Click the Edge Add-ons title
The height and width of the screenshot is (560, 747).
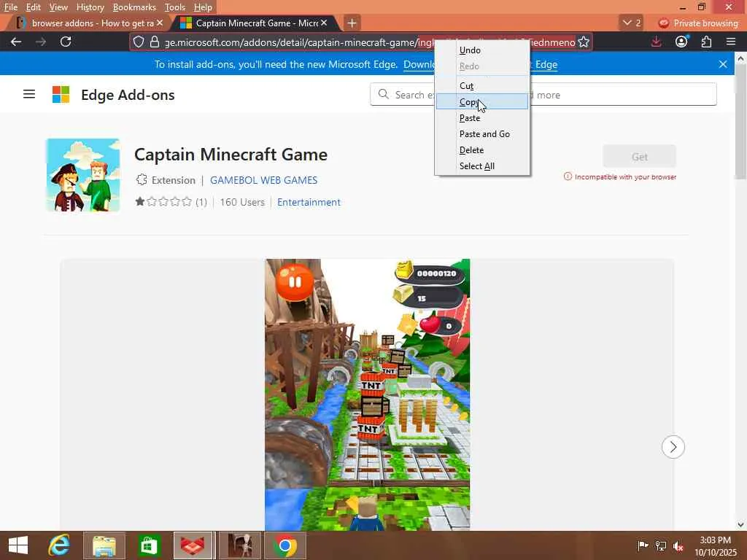128,95
